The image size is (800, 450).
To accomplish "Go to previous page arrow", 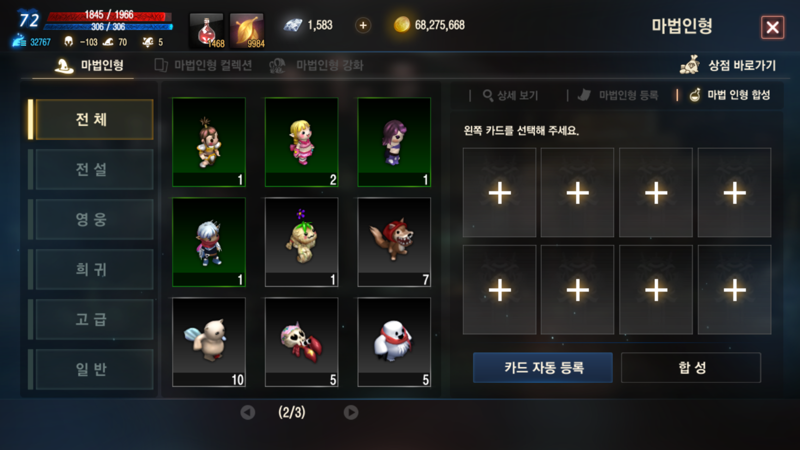I will tap(248, 412).
